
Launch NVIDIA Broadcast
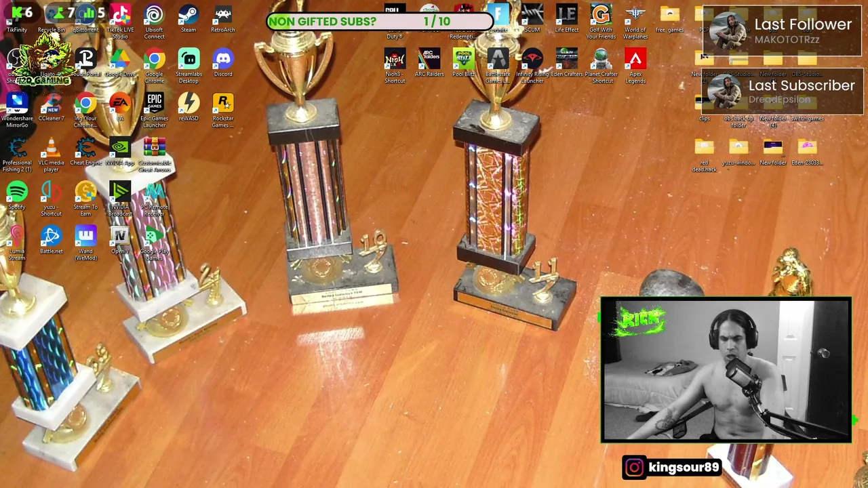(120, 199)
